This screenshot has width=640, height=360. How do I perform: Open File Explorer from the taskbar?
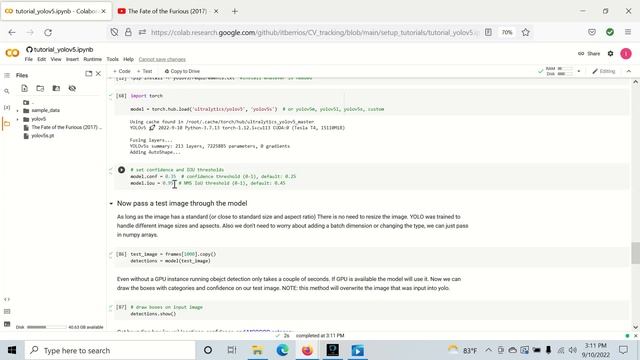click(257, 350)
